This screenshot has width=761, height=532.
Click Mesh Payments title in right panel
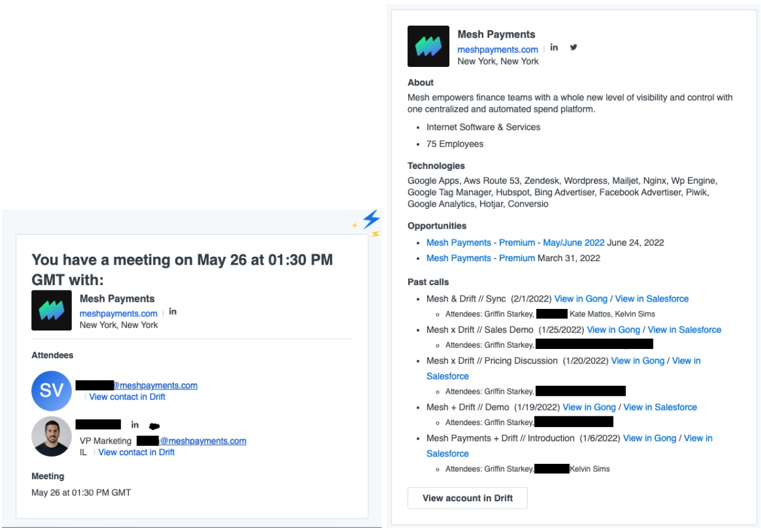coord(496,34)
